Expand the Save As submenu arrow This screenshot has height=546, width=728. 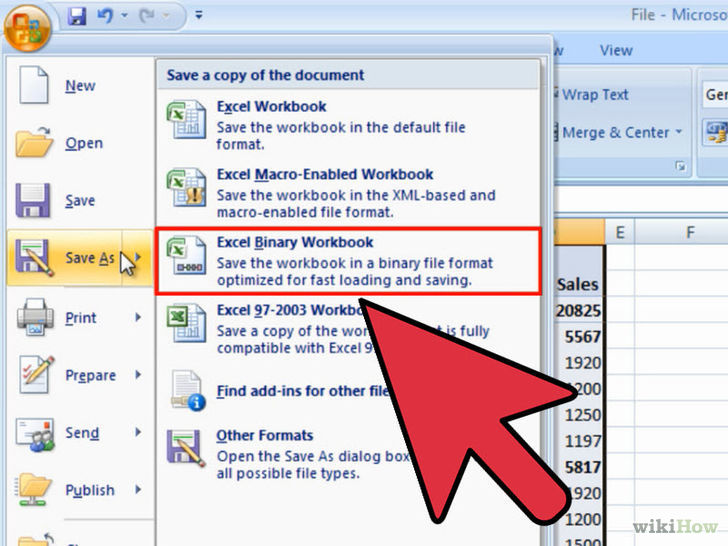[x=137, y=257]
